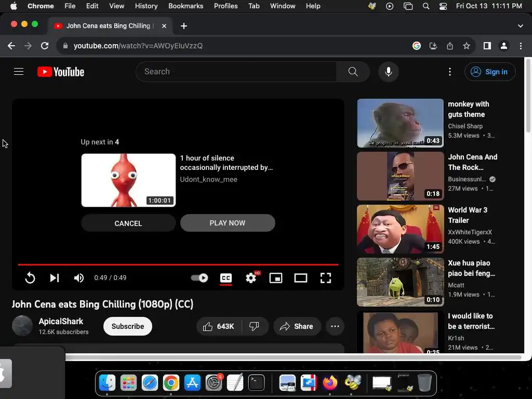This screenshot has width=532, height=399.
Task: Open App Store from the dock
Action: tap(192, 383)
